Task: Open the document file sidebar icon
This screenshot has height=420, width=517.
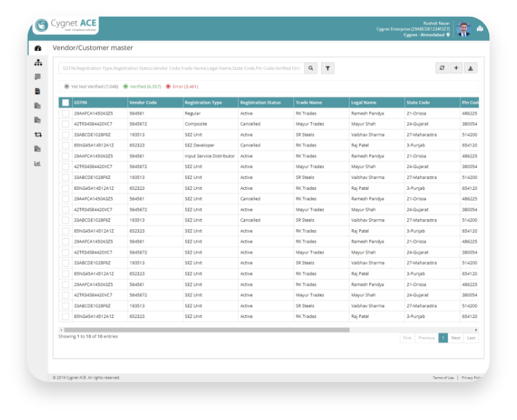Action: [38, 91]
